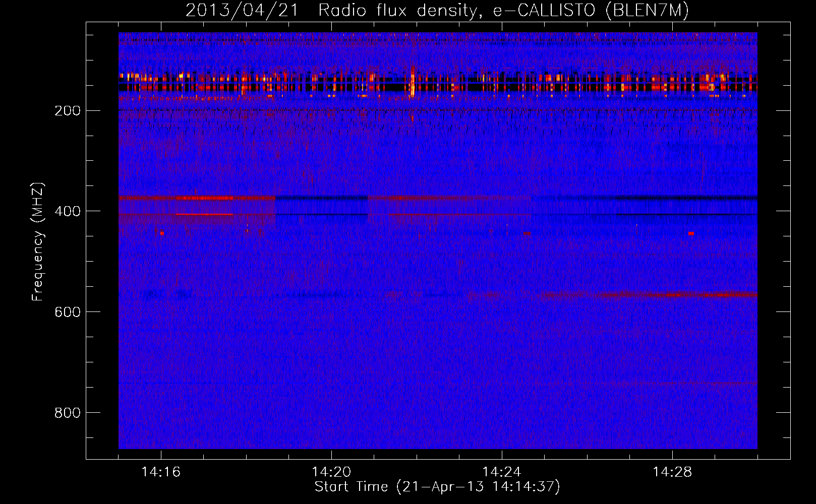The height and width of the screenshot is (504, 816).
Task: Click the 600 frequency tick label
Action: pyautogui.click(x=67, y=312)
